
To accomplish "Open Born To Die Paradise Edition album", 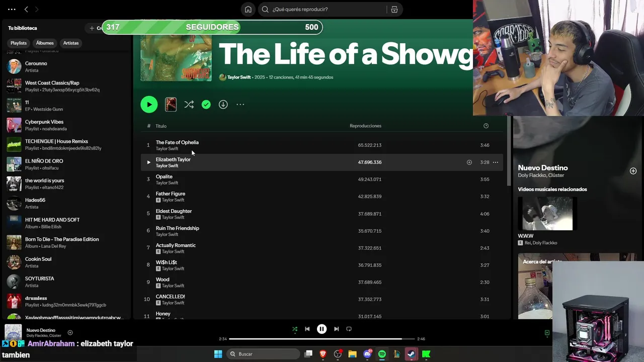I will pos(67,242).
